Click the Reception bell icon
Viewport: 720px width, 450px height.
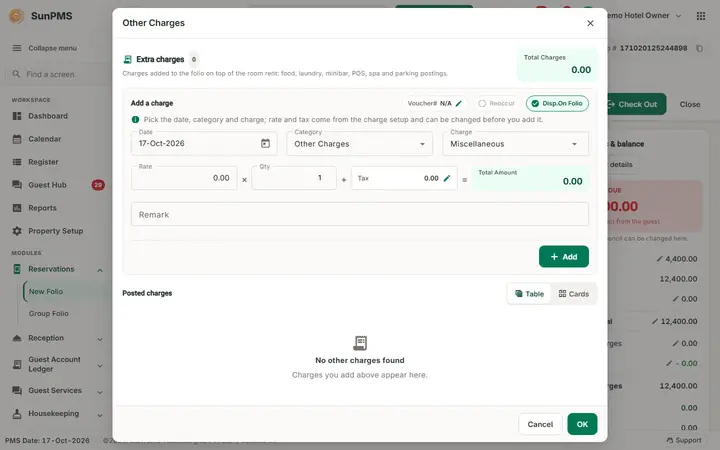(17, 338)
